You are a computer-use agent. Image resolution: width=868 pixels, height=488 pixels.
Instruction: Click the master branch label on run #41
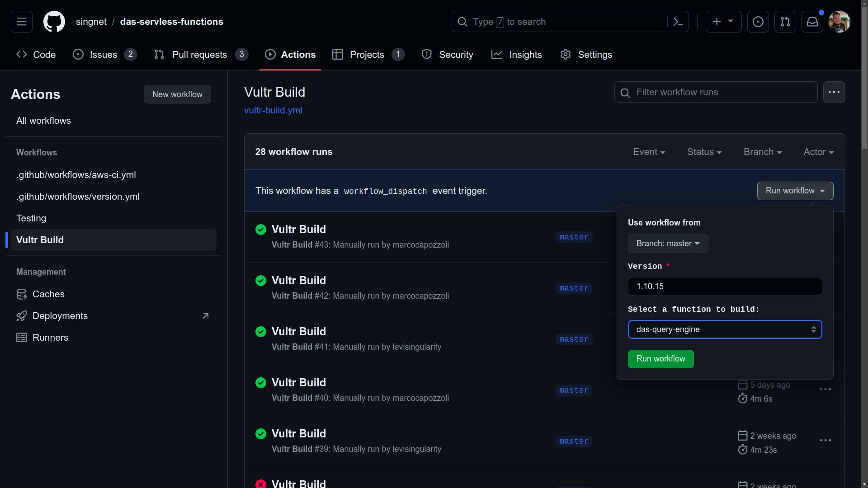coord(574,339)
